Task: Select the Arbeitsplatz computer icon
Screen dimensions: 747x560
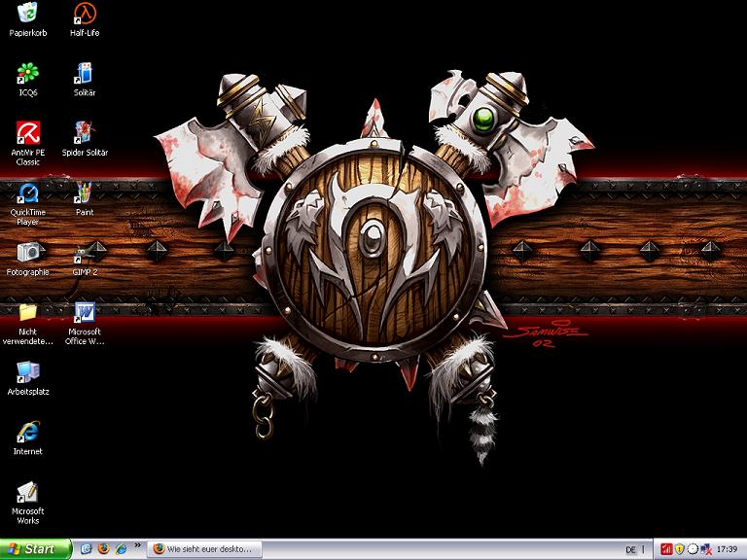Action: point(27,378)
